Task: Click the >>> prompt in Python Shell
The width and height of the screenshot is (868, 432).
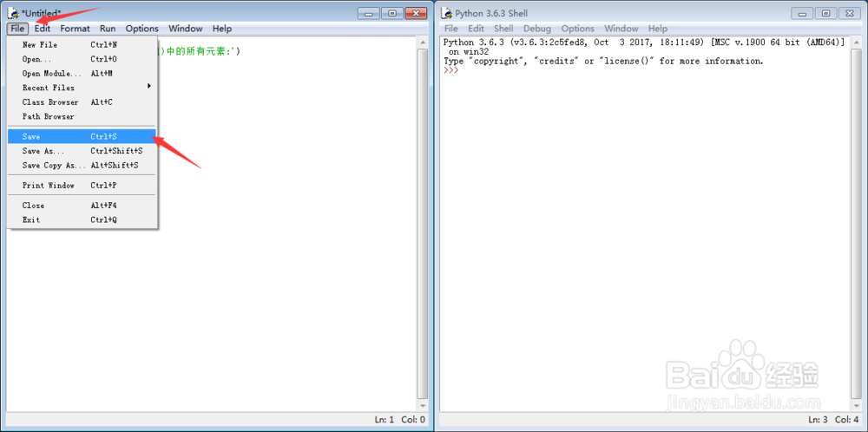Action: point(451,70)
